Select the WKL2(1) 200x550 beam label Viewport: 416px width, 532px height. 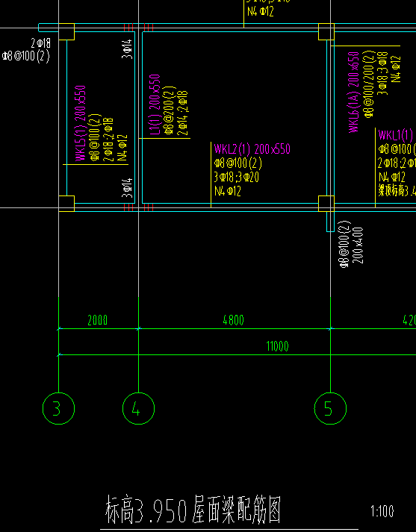click(x=252, y=149)
